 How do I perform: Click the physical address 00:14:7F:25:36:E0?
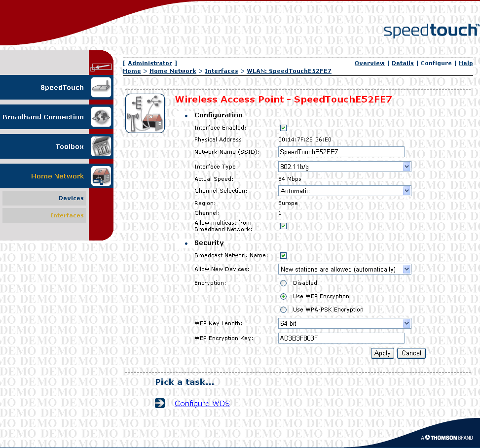click(304, 140)
